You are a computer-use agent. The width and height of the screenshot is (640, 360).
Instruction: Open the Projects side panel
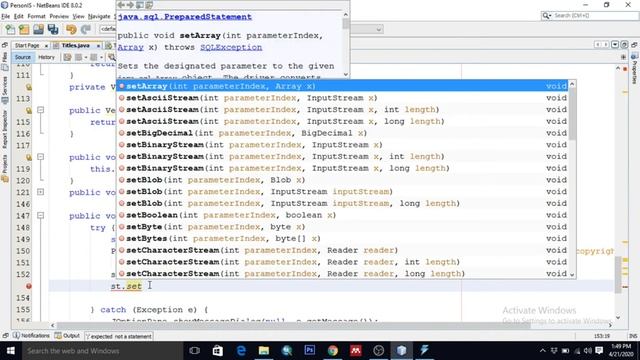pos(4,168)
